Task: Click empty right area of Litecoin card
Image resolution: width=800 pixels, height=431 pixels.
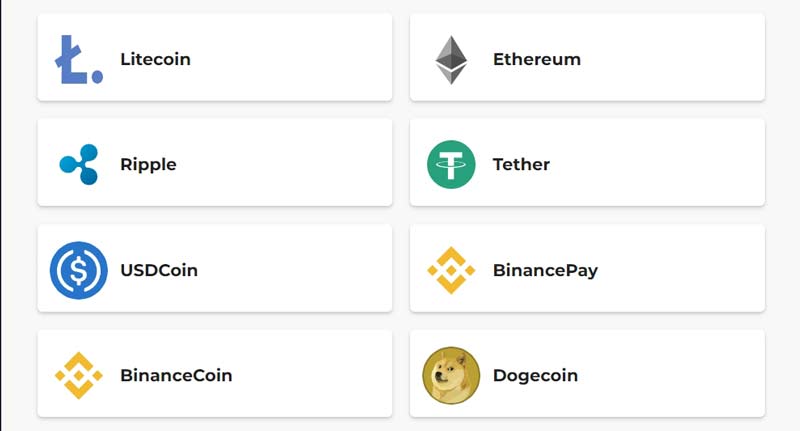Action: [x=310, y=59]
